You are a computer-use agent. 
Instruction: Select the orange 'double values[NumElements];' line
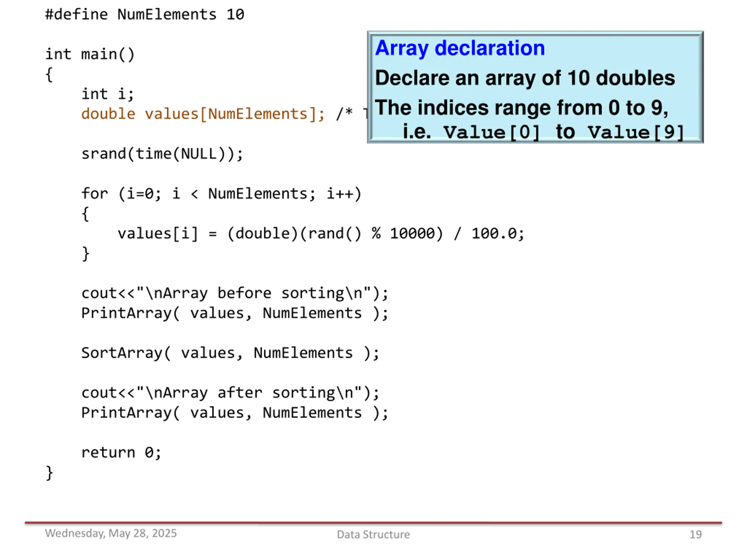[x=203, y=114]
